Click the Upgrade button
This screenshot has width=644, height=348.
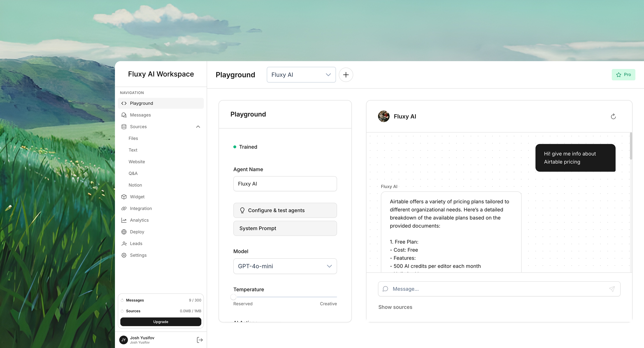click(x=161, y=321)
